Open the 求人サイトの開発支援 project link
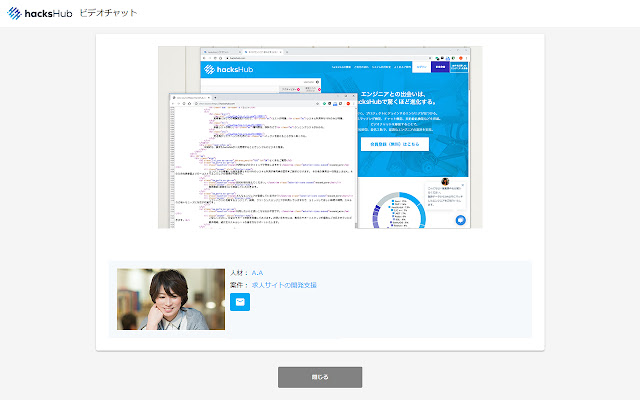The width and height of the screenshot is (640, 400). pyautogui.click(x=284, y=285)
